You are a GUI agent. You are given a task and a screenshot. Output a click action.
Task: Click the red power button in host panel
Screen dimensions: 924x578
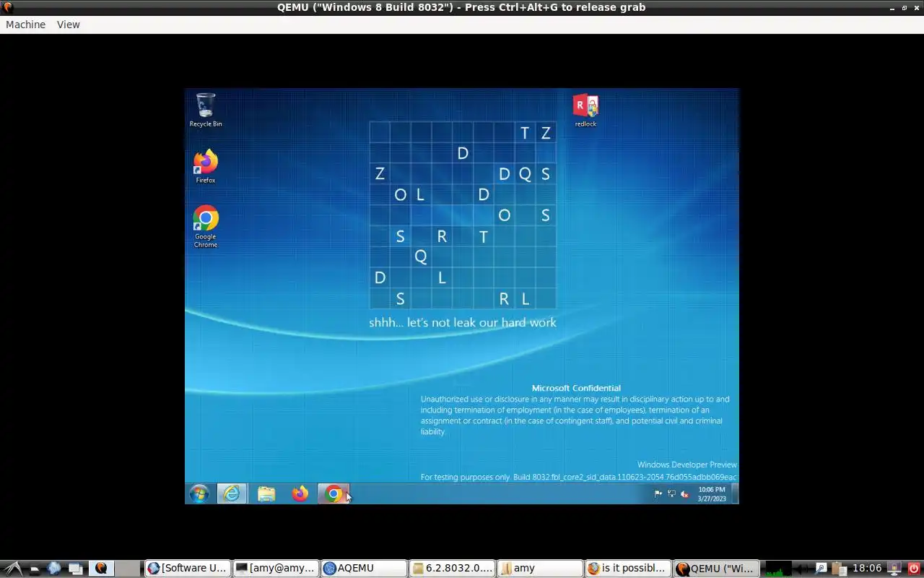point(914,569)
